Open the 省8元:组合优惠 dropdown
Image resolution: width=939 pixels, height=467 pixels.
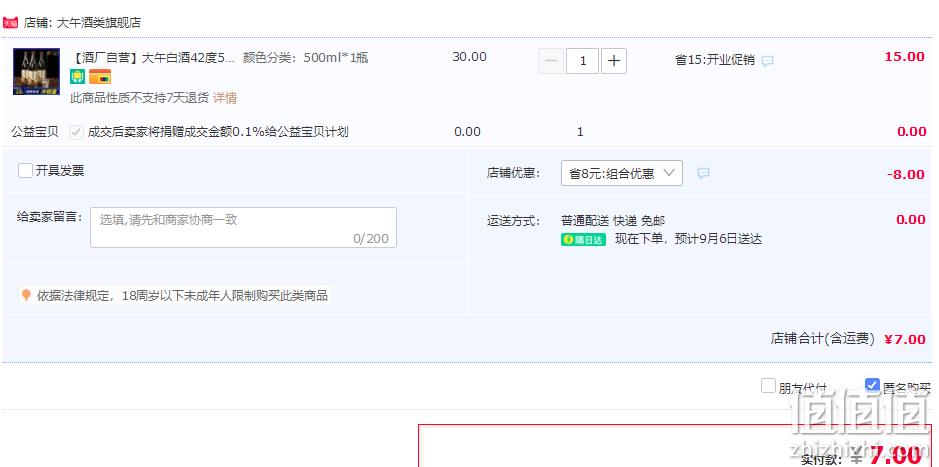[622, 173]
